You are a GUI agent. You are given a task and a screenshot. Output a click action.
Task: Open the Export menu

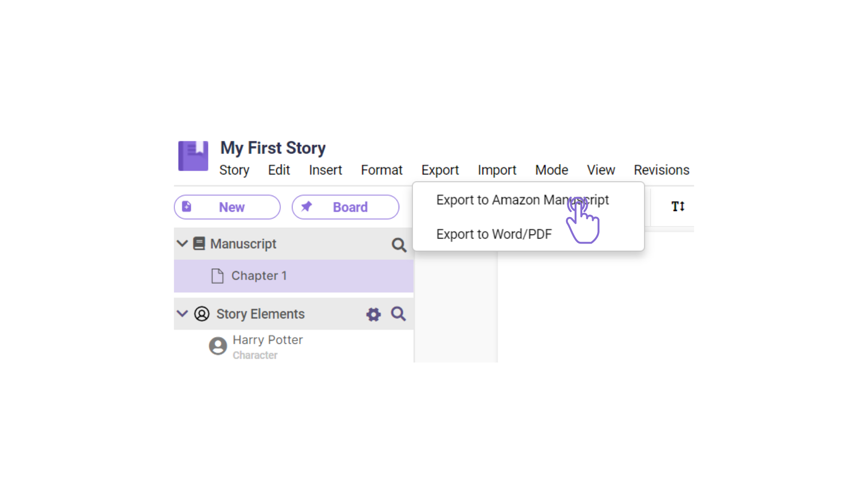440,170
